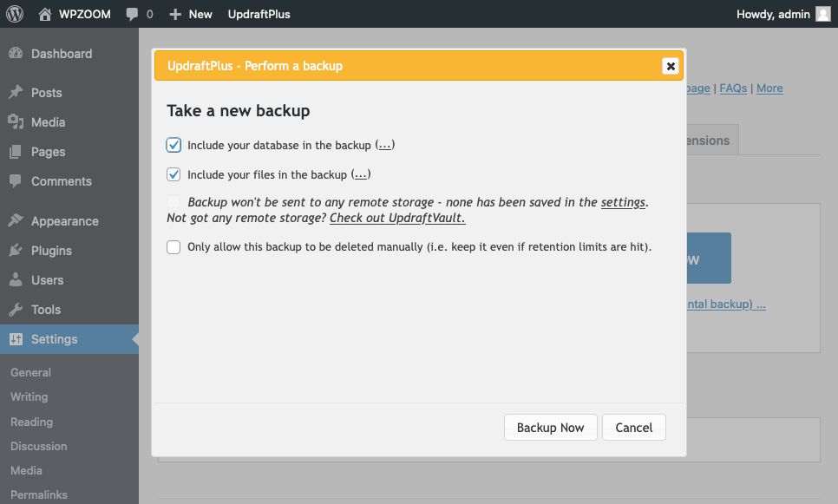Select the Extensions tab behind dialog
838x504 pixels.
pos(712,140)
